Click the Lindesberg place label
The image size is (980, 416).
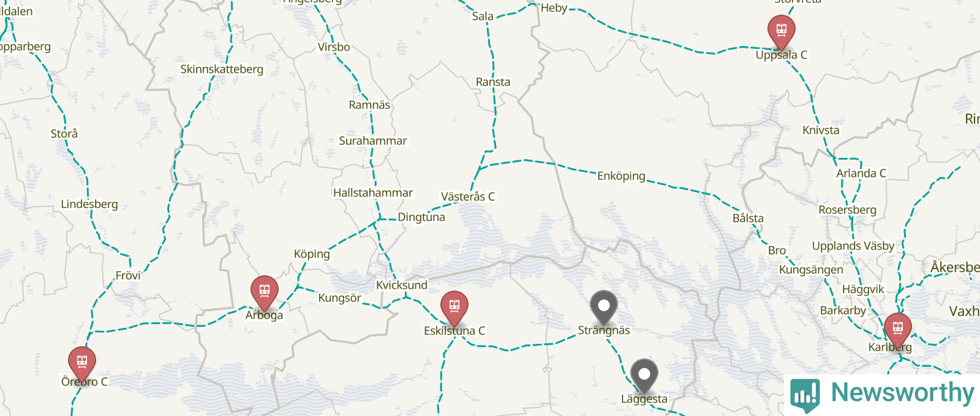point(89,204)
